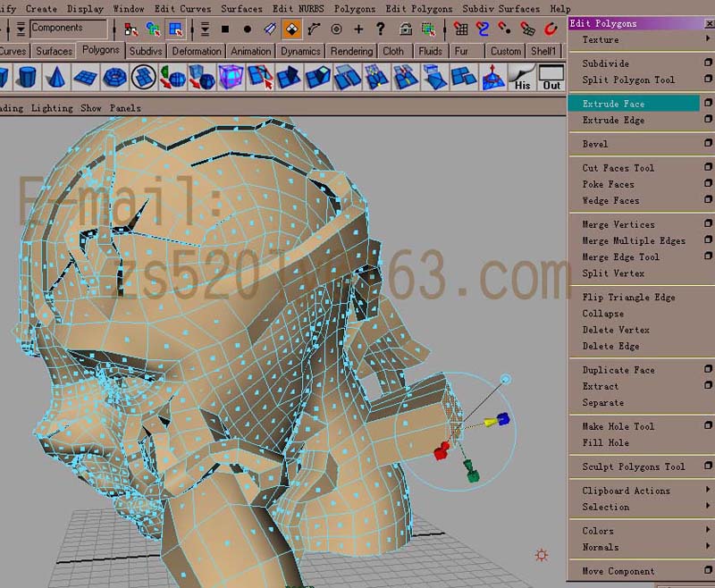Image resolution: width=715 pixels, height=588 pixels.
Task: Select by component type mode icon
Action: (x=175, y=29)
